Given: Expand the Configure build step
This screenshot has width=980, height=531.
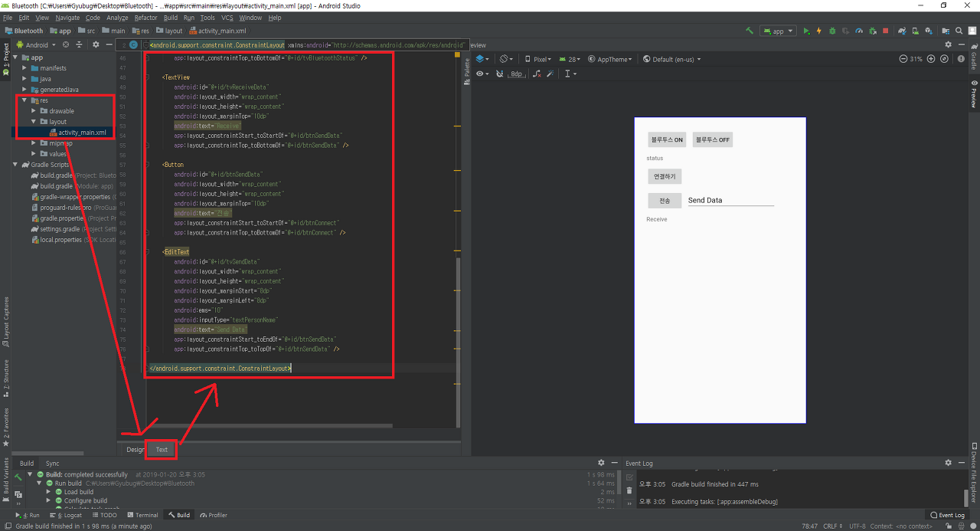Looking at the screenshot, I should pyautogui.click(x=48, y=500).
